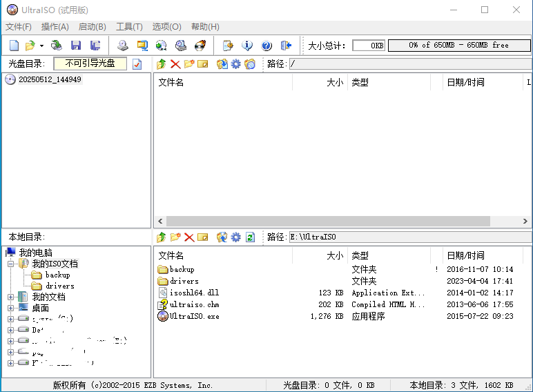
Task: Click left arrow of ISO horizontal scrollbar
Action: pos(160,221)
